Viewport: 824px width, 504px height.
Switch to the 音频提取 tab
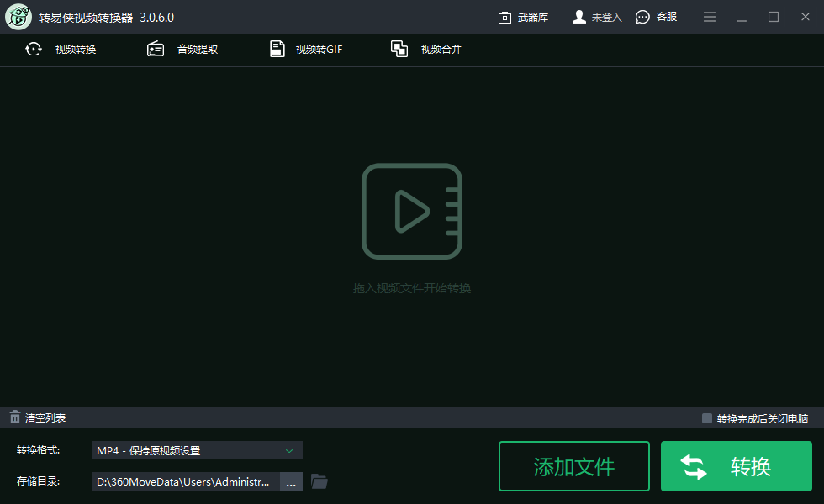click(182, 50)
